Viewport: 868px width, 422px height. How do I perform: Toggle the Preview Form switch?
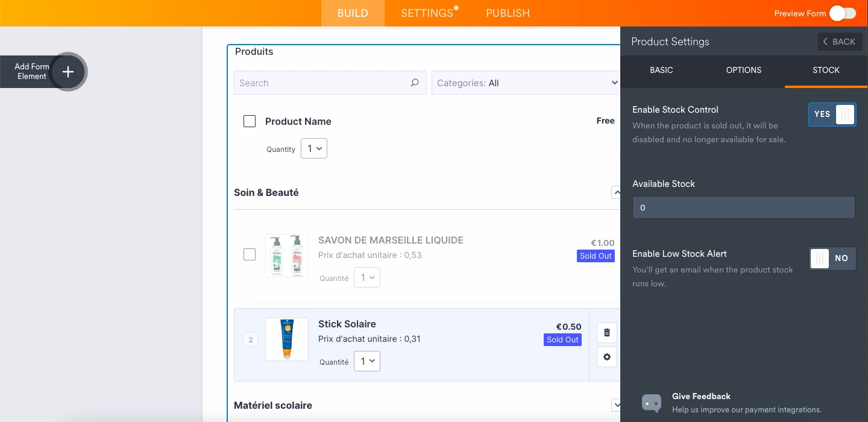pos(842,13)
